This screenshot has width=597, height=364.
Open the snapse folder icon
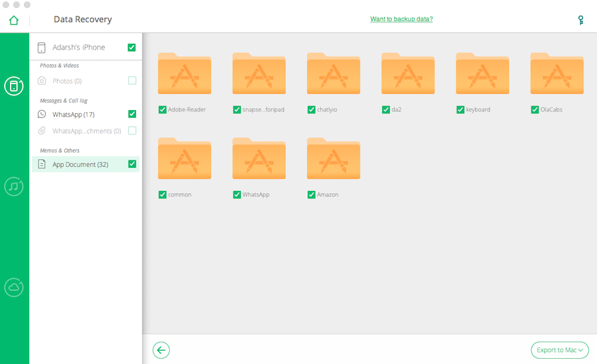coord(259,77)
